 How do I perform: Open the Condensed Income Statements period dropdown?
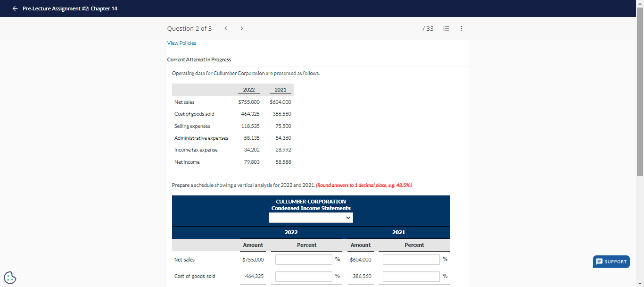click(311, 218)
